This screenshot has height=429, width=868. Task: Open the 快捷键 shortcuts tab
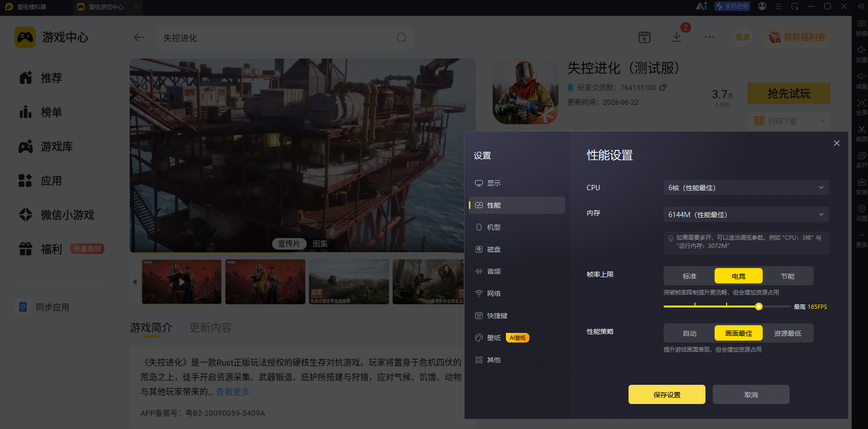516,316
